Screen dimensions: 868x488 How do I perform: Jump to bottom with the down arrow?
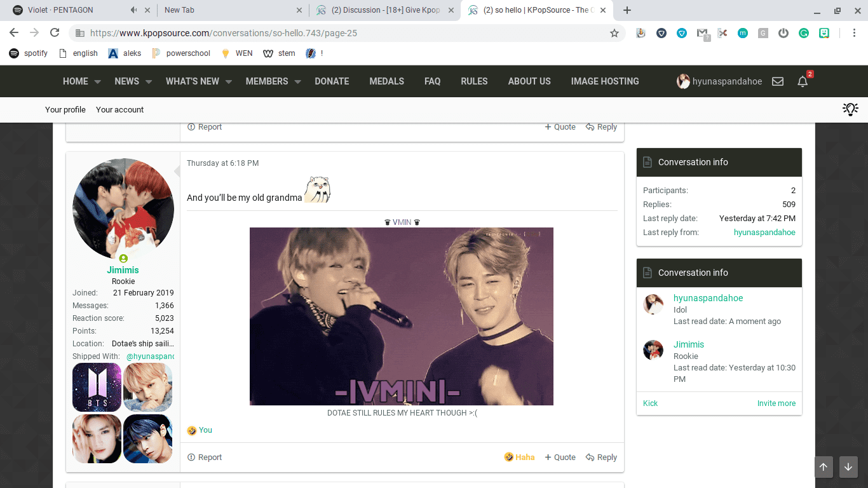coord(848,467)
